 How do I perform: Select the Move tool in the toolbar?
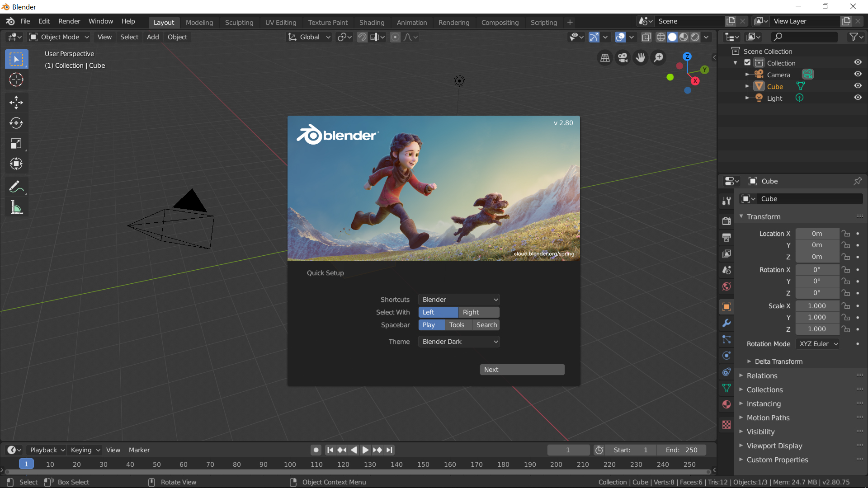[16, 103]
